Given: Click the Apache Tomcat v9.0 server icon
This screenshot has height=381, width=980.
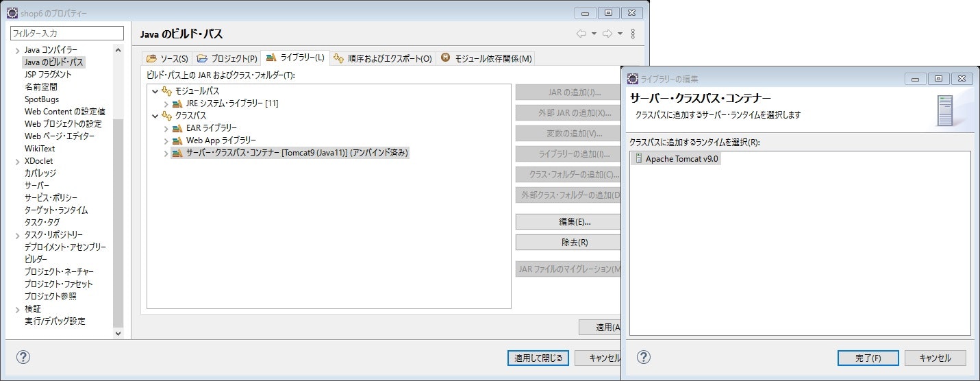Looking at the screenshot, I should click(x=639, y=158).
